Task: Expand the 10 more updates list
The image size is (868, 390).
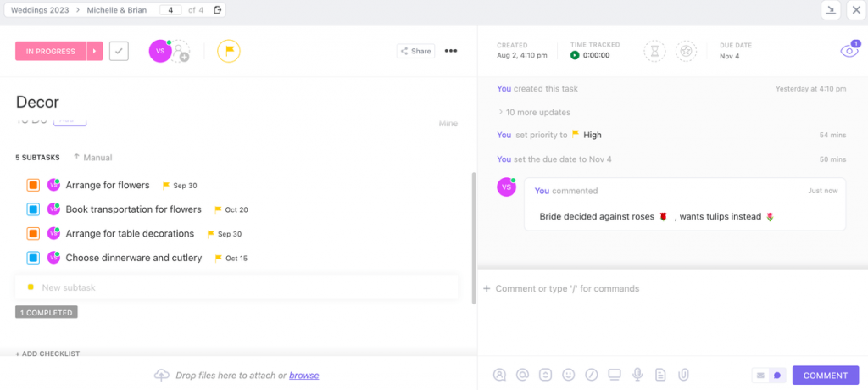Action: (537, 112)
